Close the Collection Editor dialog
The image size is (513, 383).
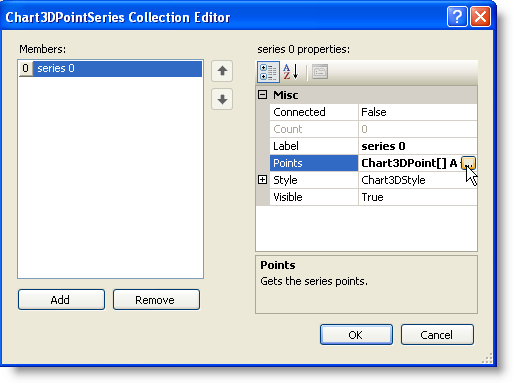coord(480,16)
